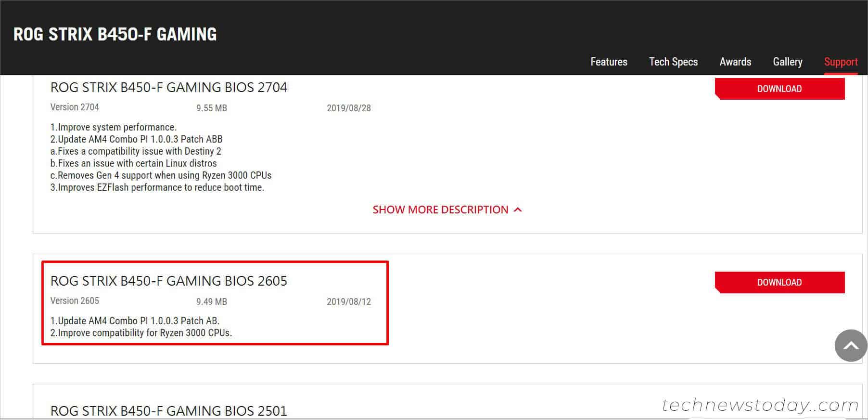The image size is (868, 420).
Task: Switch to Tech Specs tab
Action: (x=673, y=62)
